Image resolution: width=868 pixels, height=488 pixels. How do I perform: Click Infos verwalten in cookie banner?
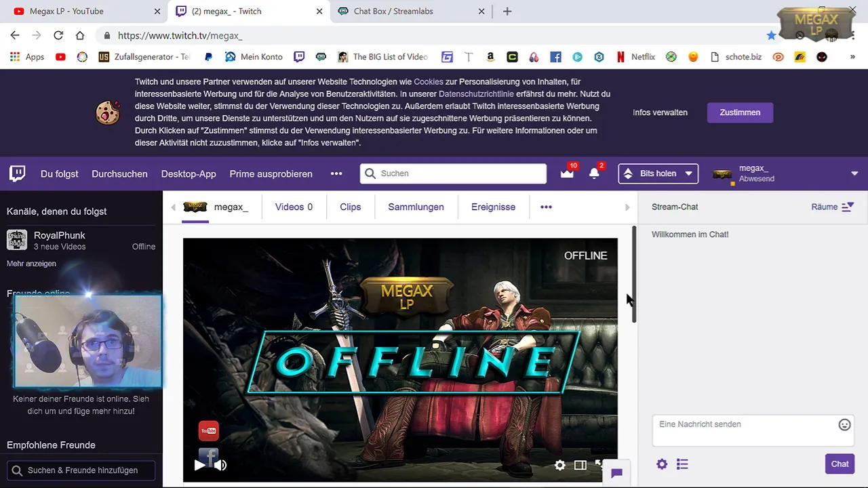pyautogui.click(x=660, y=113)
